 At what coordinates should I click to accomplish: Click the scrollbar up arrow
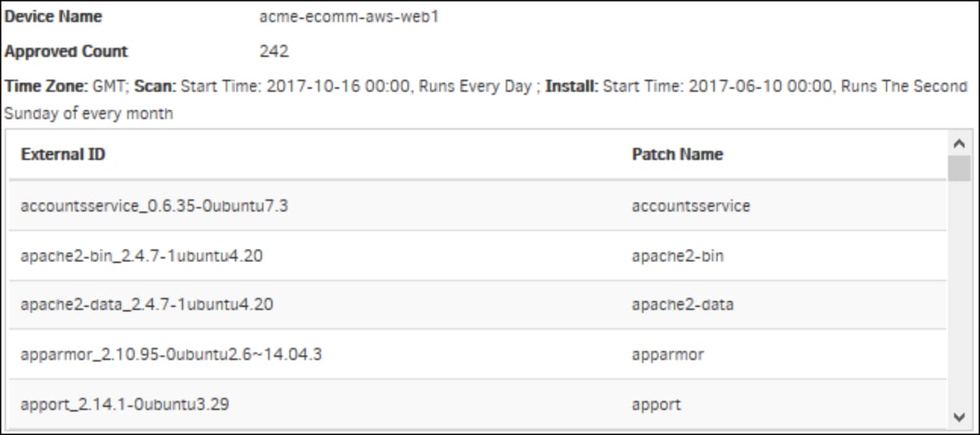click(x=959, y=143)
